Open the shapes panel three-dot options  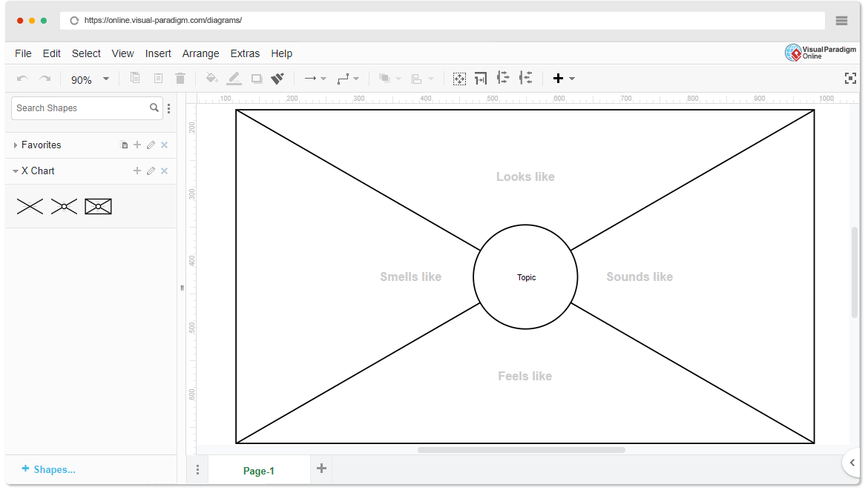pyautogui.click(x=169, y=108)
